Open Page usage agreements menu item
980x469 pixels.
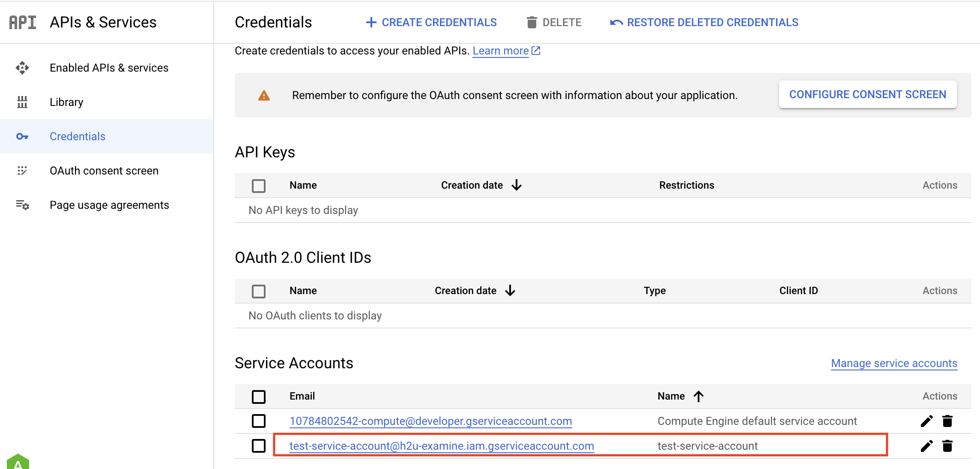107,205
